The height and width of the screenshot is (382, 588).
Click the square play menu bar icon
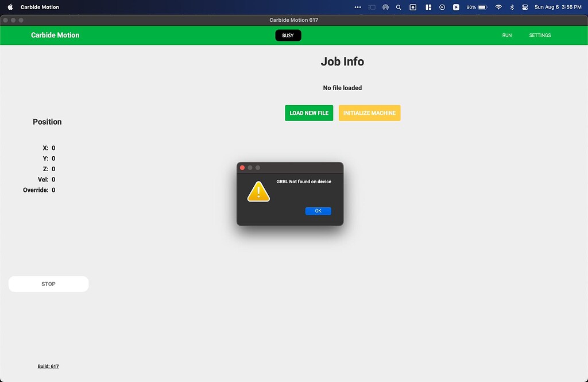point(456,7)
